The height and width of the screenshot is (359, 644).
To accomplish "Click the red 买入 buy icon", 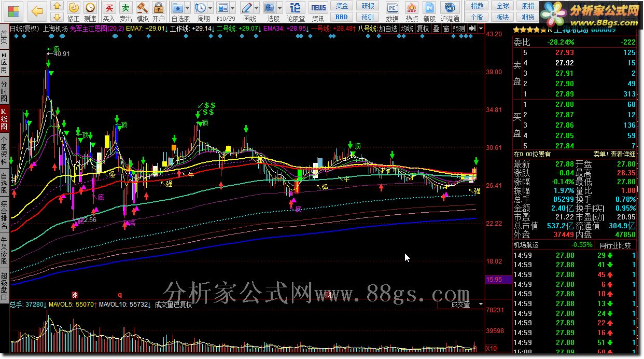I will 109,11.
